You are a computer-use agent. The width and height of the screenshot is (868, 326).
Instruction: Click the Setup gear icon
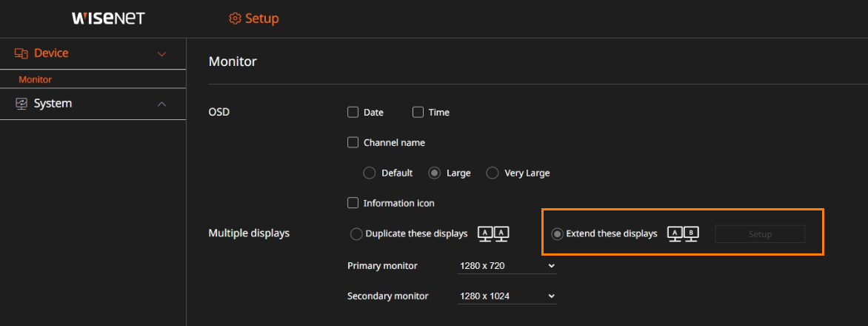point(235,19)
